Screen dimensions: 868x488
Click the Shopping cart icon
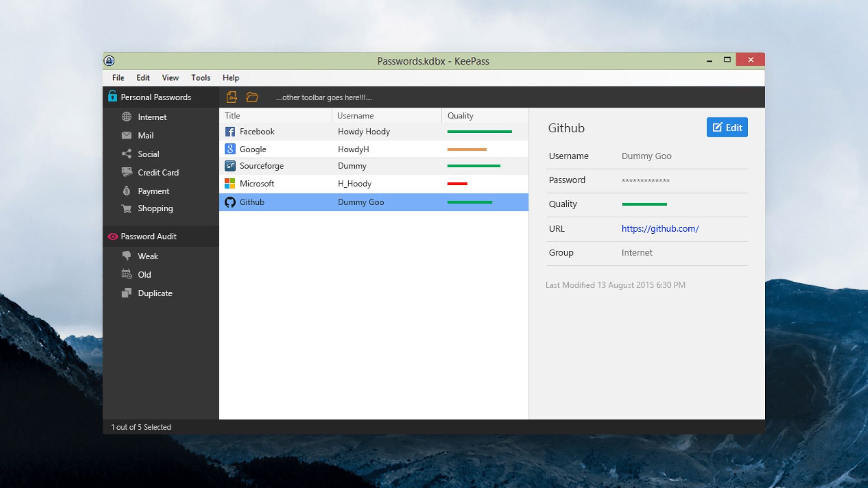click(126, 209)
